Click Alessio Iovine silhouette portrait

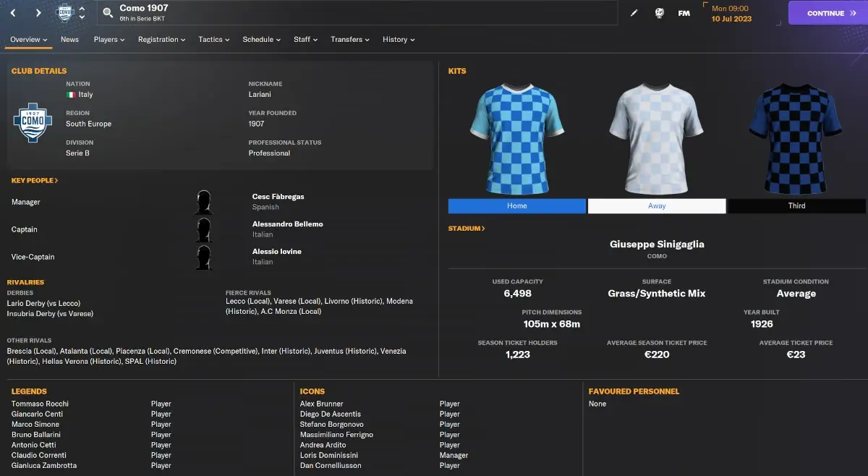click(204, 257)
